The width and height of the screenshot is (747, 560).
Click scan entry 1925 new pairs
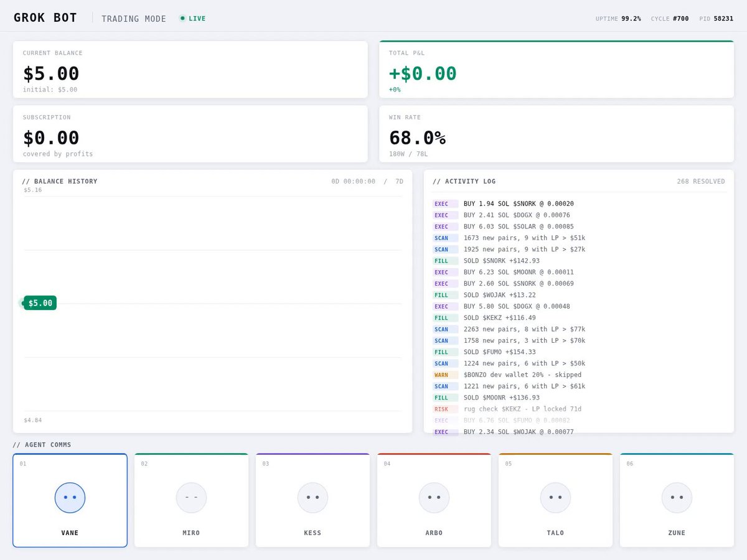pyautogui.click(x=579, y=250)
